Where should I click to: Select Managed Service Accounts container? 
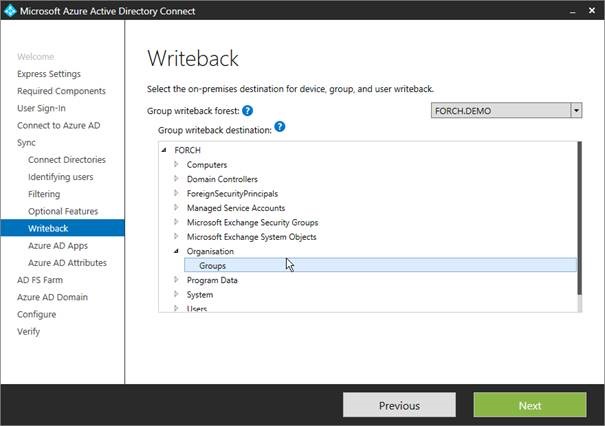click(236, 208)
